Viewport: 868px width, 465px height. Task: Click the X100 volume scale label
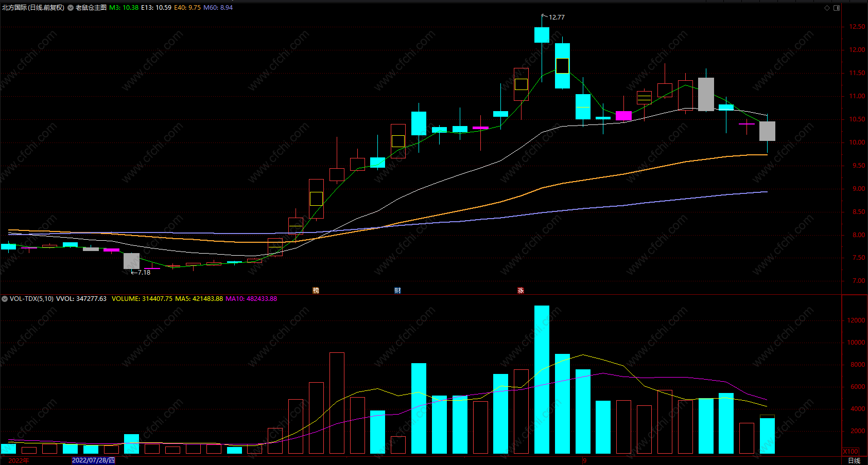850,452
